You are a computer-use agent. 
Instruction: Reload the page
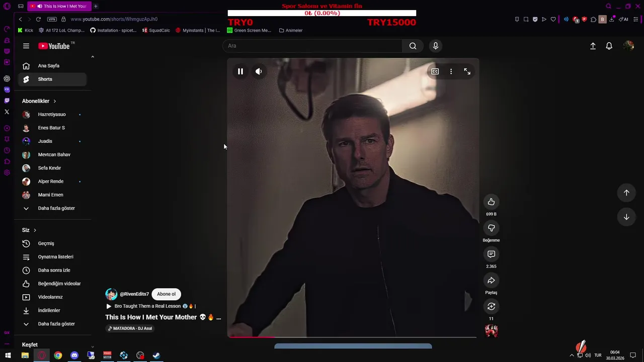pyautogui.click(x=38, y=19)
